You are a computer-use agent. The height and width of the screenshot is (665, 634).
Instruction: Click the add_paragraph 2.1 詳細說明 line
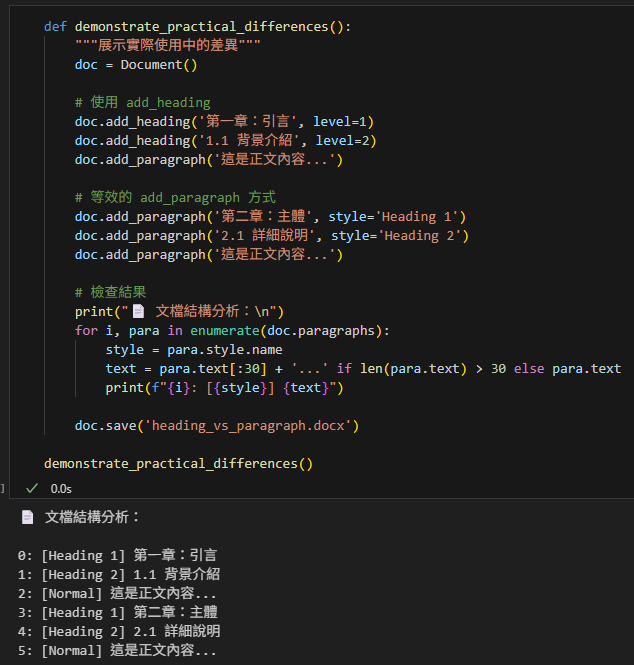click(272, 235)
